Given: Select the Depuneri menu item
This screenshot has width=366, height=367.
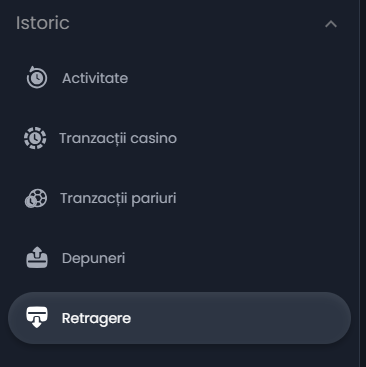Looking at the screenshot, I should coord(94,258).
